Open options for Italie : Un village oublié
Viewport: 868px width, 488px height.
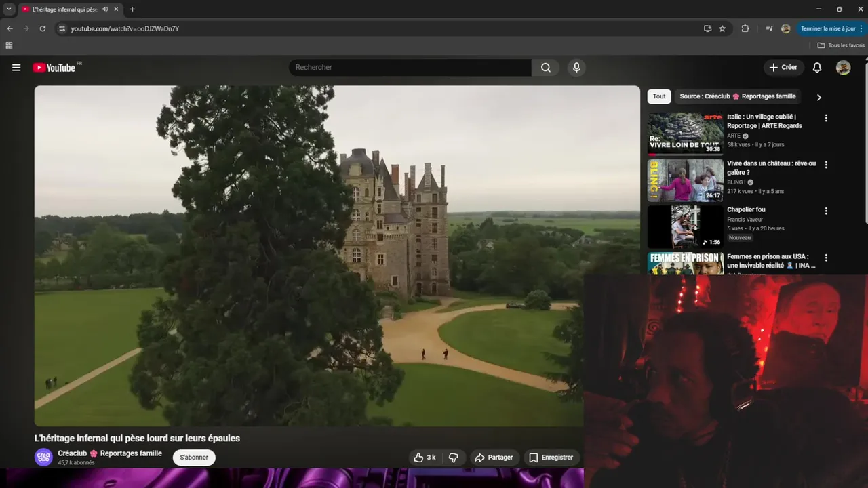[826, 118]
